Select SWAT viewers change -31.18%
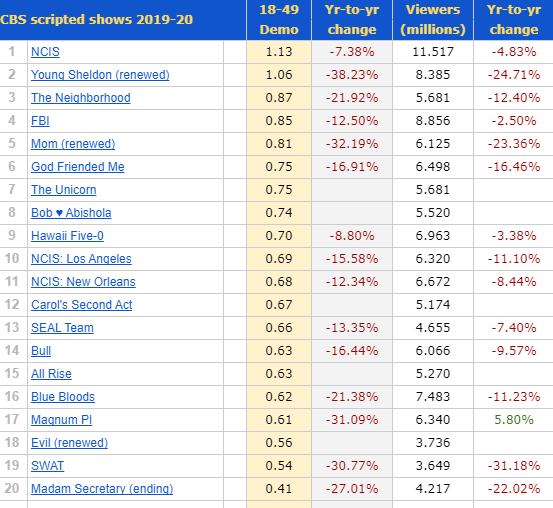The height and width of the screenshot is (508, 553). point(514,466)
